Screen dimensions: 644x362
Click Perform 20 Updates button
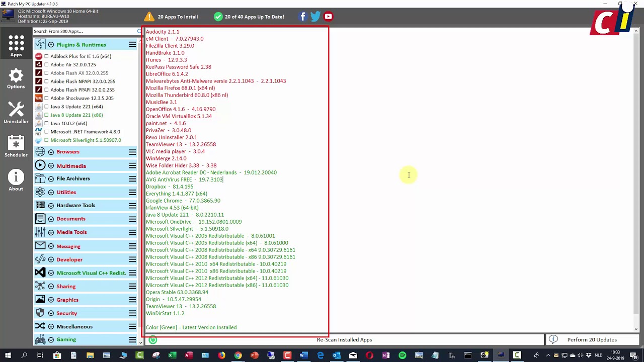[592, 340]
